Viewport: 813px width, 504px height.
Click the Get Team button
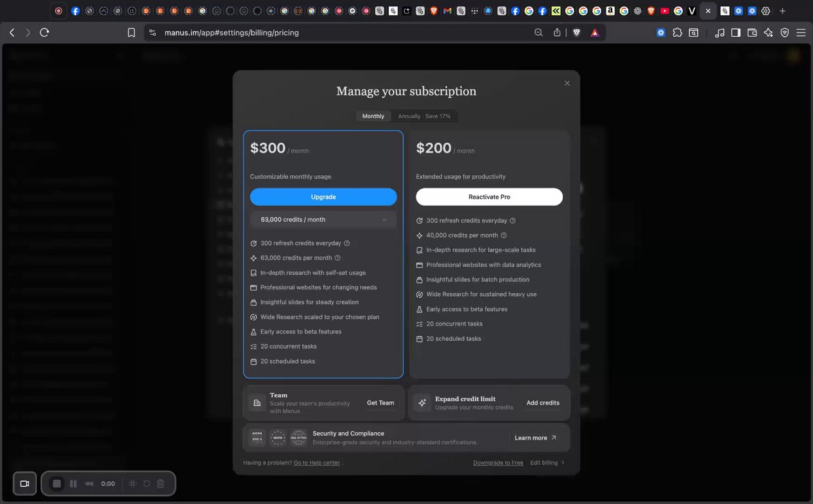(380, 402)
